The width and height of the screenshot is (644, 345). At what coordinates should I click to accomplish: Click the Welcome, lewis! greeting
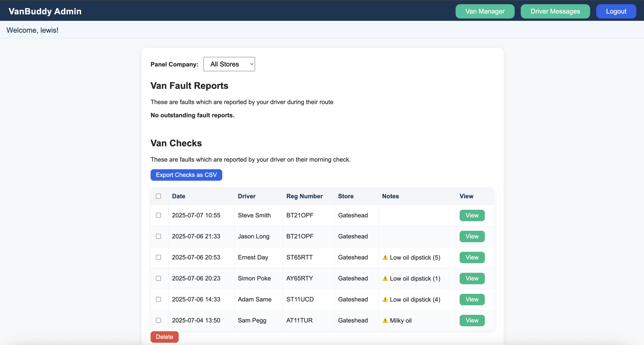coord(32,30)
